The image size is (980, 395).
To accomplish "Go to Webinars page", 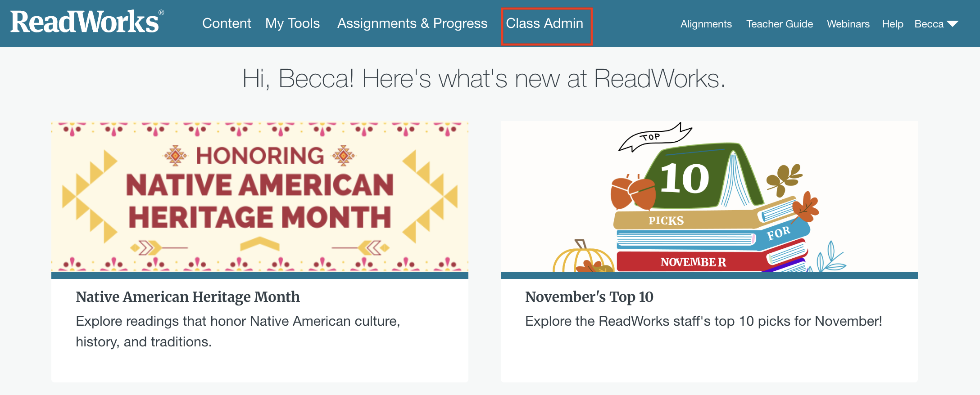I will (848, 24).
